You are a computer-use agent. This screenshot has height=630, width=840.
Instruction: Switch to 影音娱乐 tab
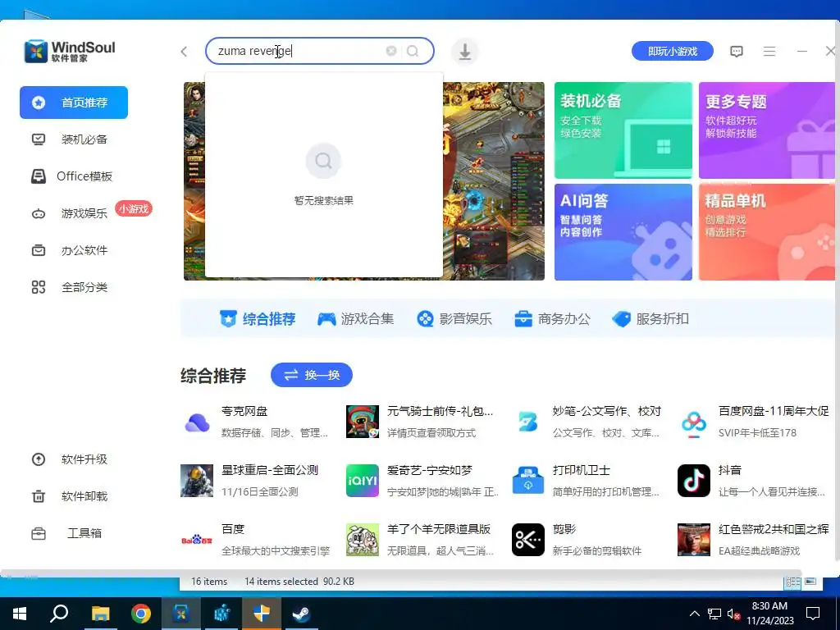pos(454,319)
